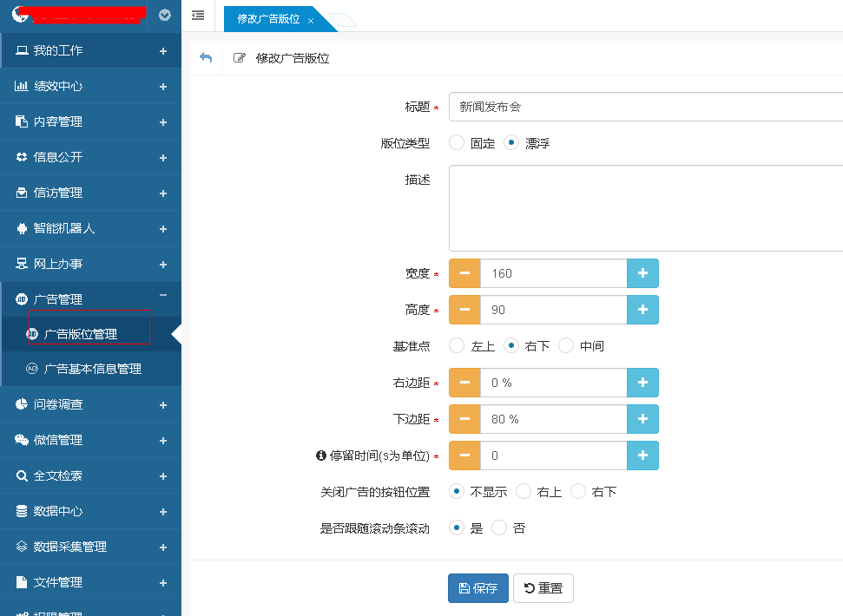Close the 修改广告版位 tab
Viewport: 843px width, 616px height.
click(x=311, y=20)
